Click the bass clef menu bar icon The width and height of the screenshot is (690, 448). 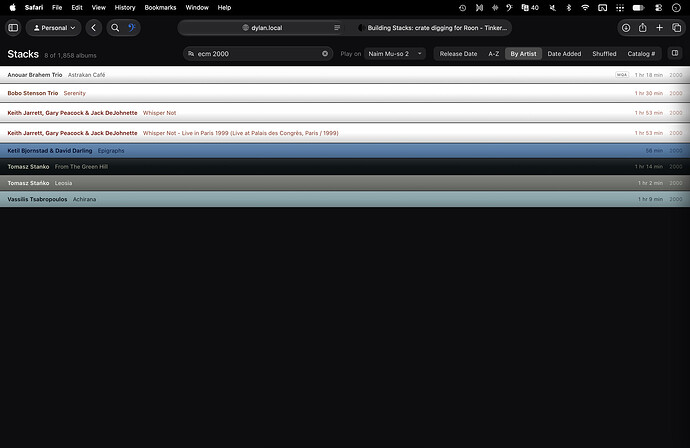[510, 7]
